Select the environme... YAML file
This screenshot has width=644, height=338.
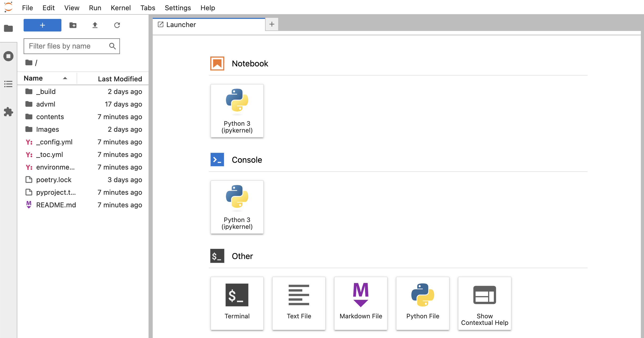click(83, 167)
